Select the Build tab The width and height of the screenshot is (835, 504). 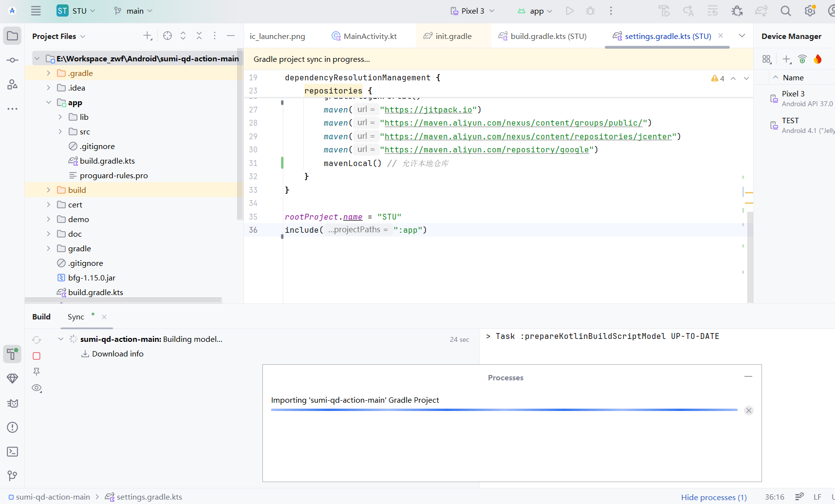[41, 317]
